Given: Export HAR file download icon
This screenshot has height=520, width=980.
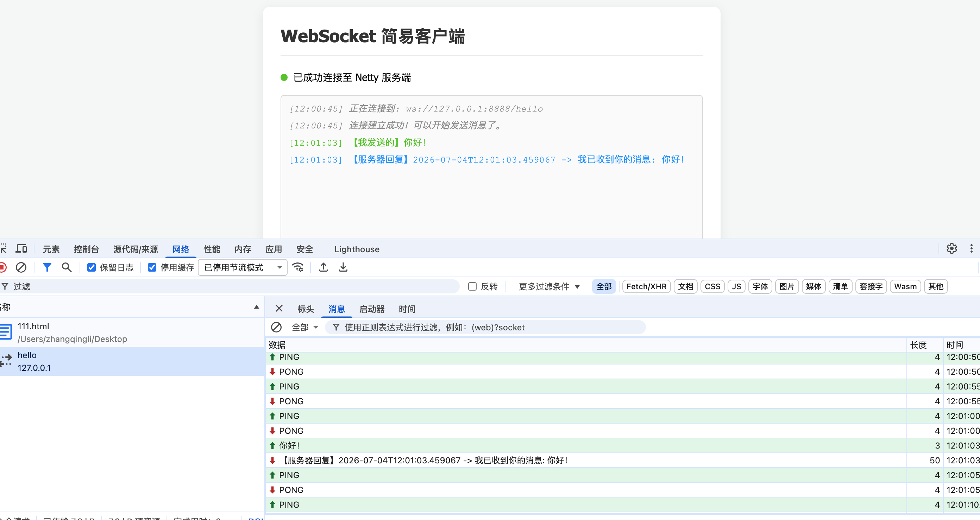Looking at the screenshot, I should click(343, 267).
